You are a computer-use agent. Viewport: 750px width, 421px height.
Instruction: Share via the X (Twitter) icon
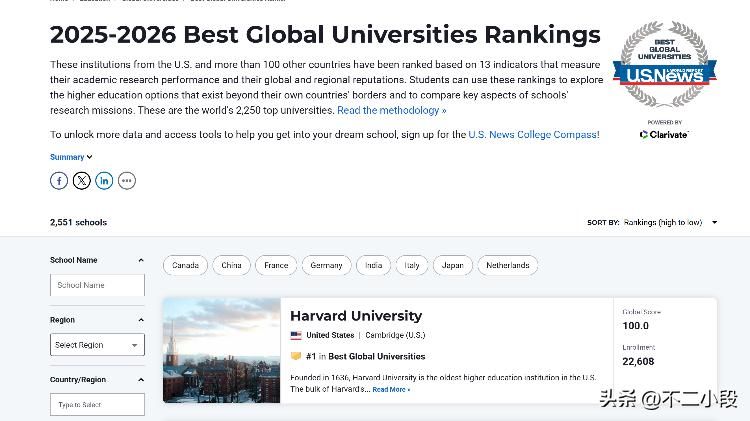coord(82,181)
